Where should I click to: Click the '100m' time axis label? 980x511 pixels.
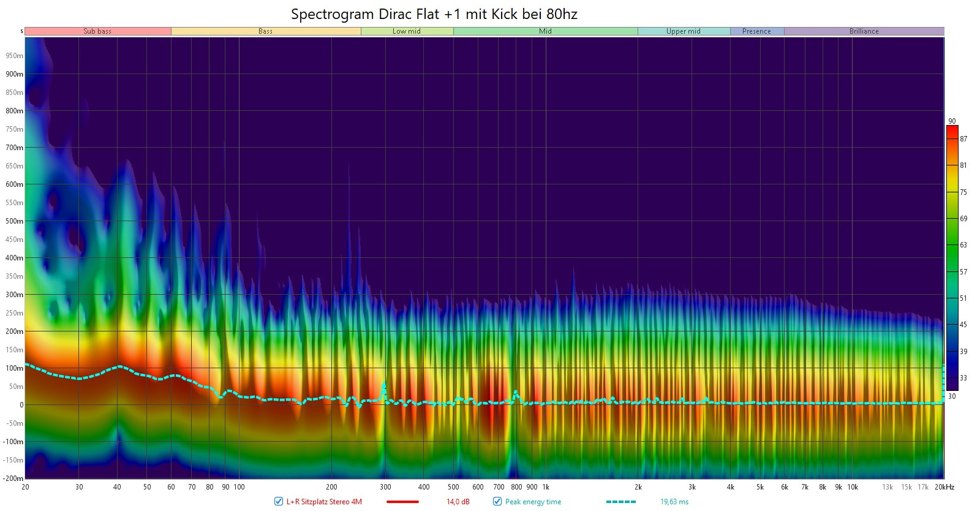15,368
